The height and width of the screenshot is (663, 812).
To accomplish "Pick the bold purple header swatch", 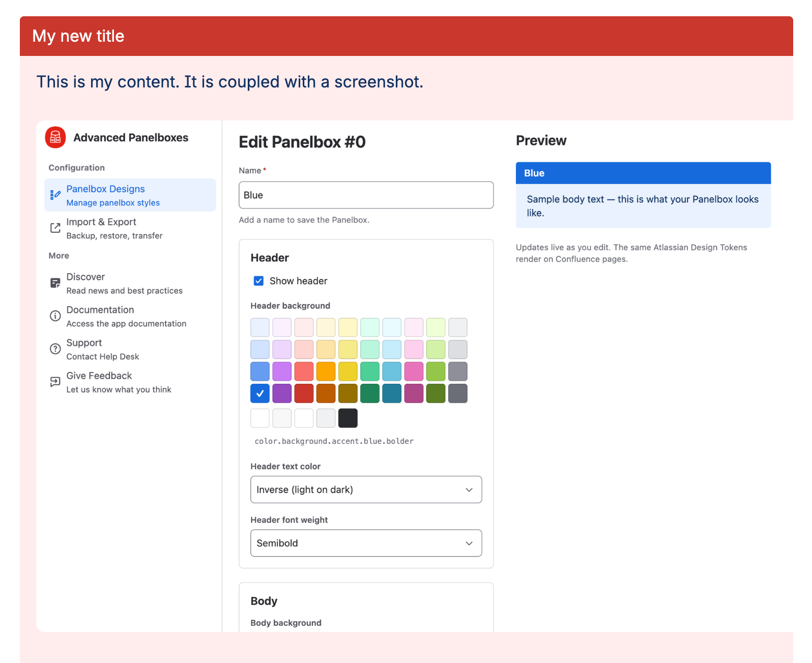I will (x=282, y=394).
